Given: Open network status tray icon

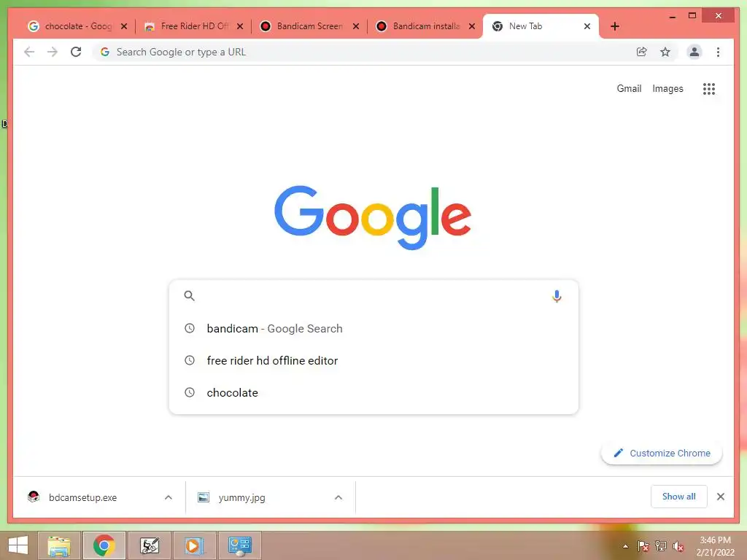Looking at the screenshot, I should tap(661, 546).
